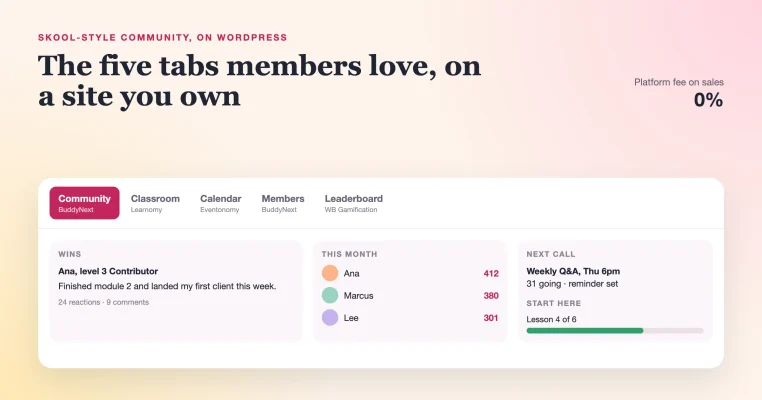762x400 pixels.
Task: Select Lee's score 301
Action: click(x=491, y=318)
